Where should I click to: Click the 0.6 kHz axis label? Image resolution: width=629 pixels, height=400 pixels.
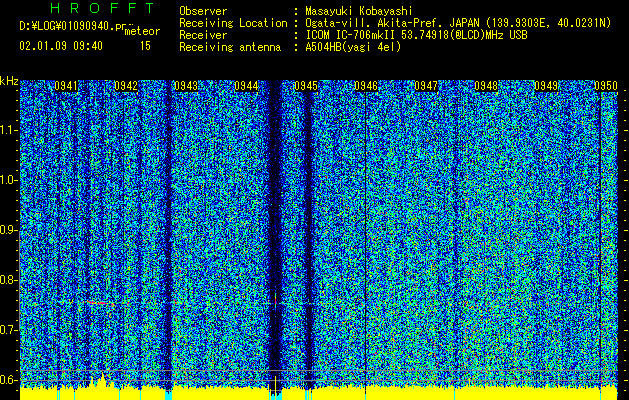coord(8,380)
